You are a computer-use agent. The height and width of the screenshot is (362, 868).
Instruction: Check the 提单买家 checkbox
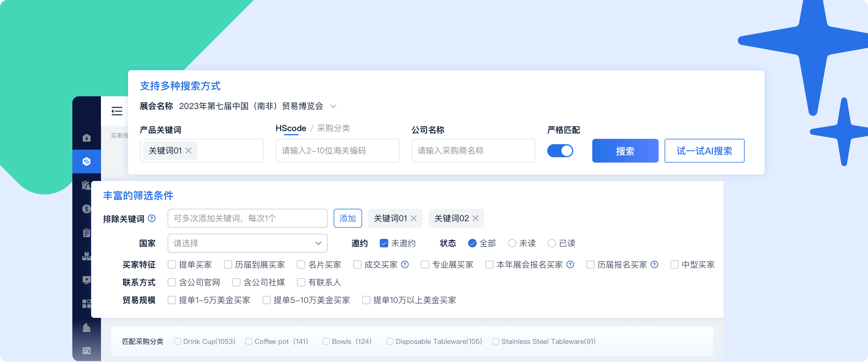(x=172, y=265)
